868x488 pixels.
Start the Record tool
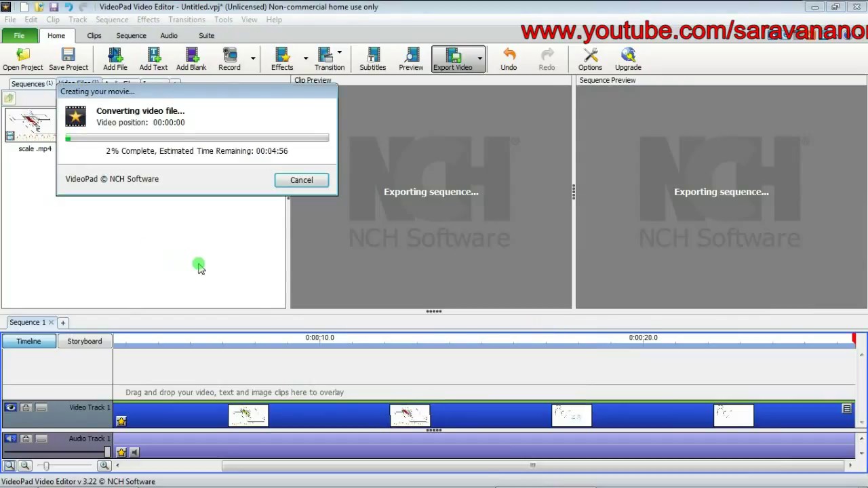pos(229,59)
